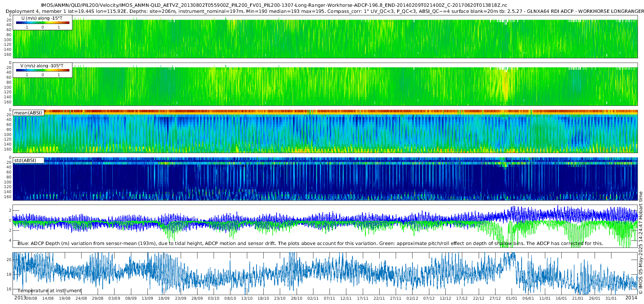Click the 'U (m/s) along -15°T' legend title
Viewport: 644px width, 304px height.
pyautogui.click(x=42, y=18)
